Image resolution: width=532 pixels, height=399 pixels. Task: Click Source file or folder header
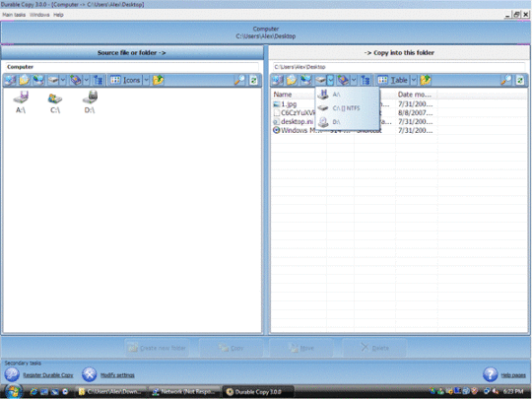tap(132, 53)
